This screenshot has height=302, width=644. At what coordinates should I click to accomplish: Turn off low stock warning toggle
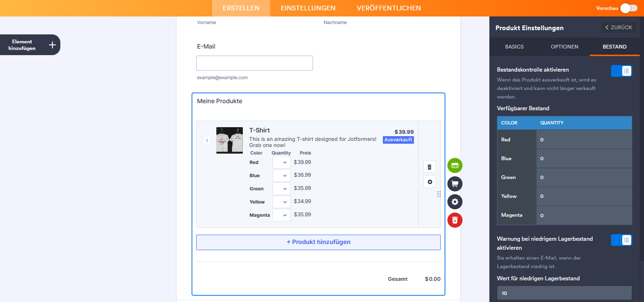[621, 240]
